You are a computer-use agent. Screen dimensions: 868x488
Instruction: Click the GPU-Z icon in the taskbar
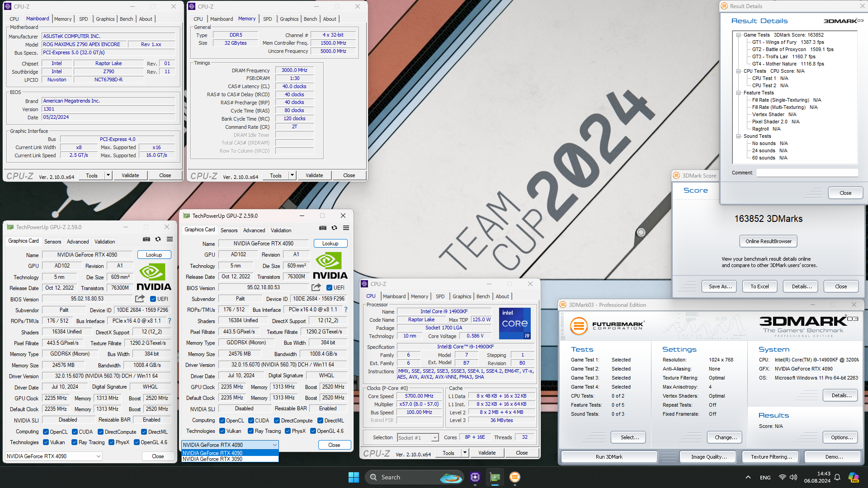click(x=495, y=477)
